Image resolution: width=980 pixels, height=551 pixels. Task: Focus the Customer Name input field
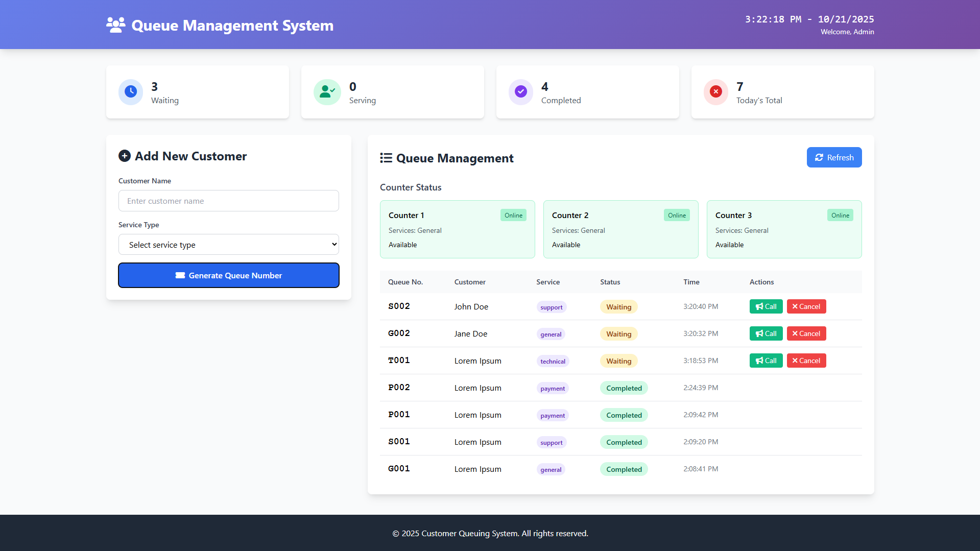pos(228,201)
